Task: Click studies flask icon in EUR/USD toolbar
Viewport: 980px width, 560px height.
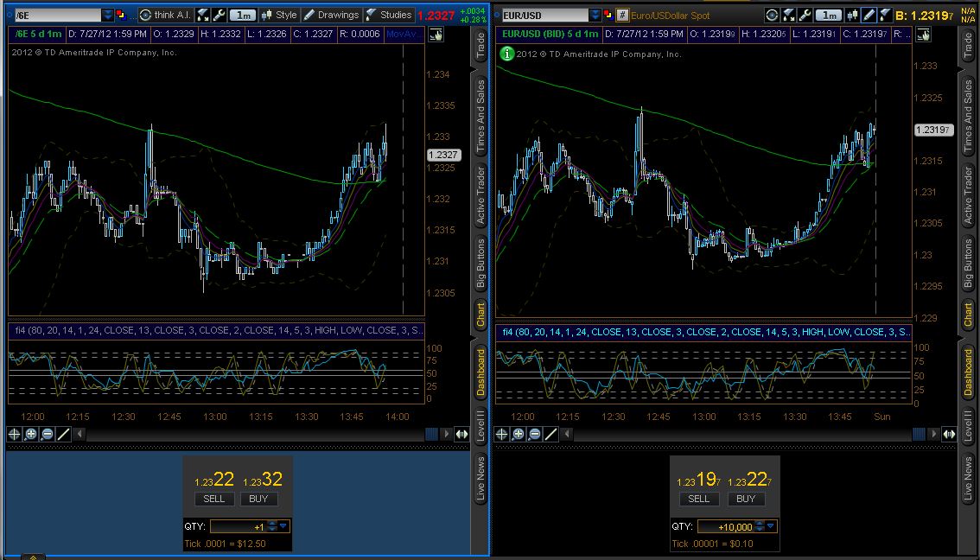Action: (x=885, y=15)
